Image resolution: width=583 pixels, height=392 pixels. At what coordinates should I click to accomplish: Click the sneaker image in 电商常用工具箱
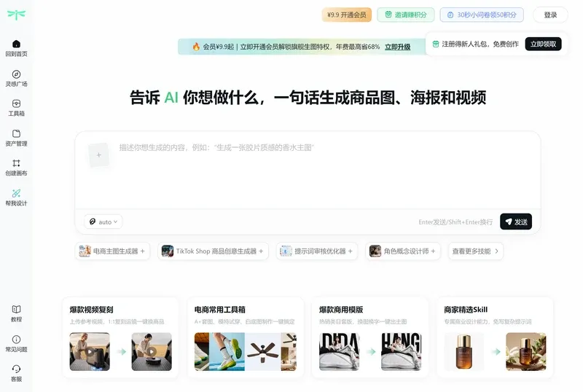point(227,351)
